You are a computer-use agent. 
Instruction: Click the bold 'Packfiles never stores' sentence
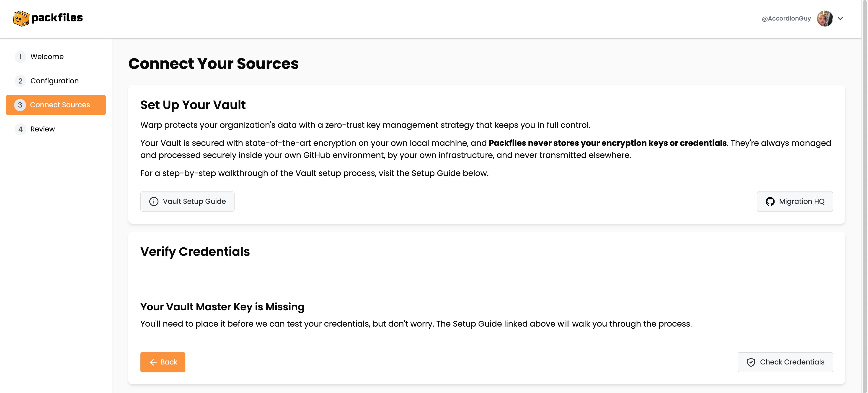pos(607,143)
